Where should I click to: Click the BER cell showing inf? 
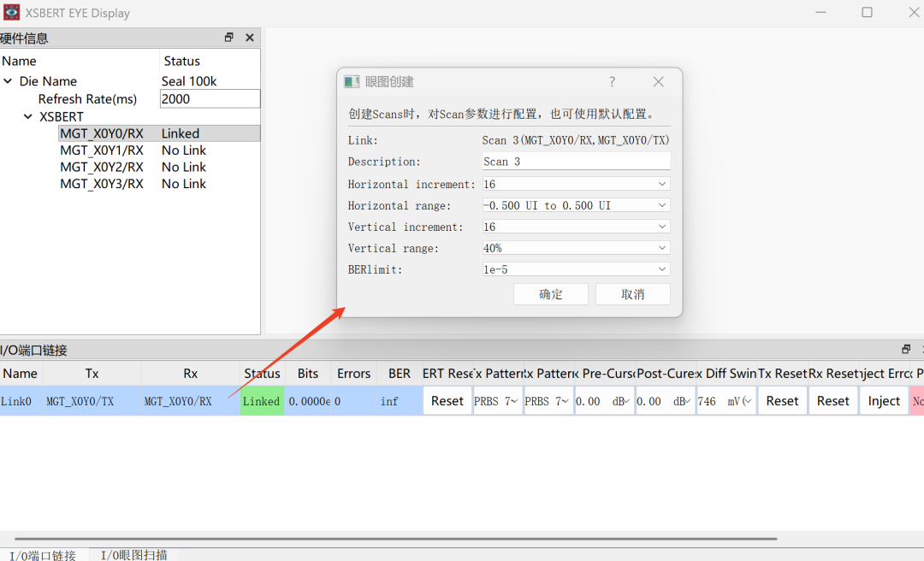click(400, 401)
